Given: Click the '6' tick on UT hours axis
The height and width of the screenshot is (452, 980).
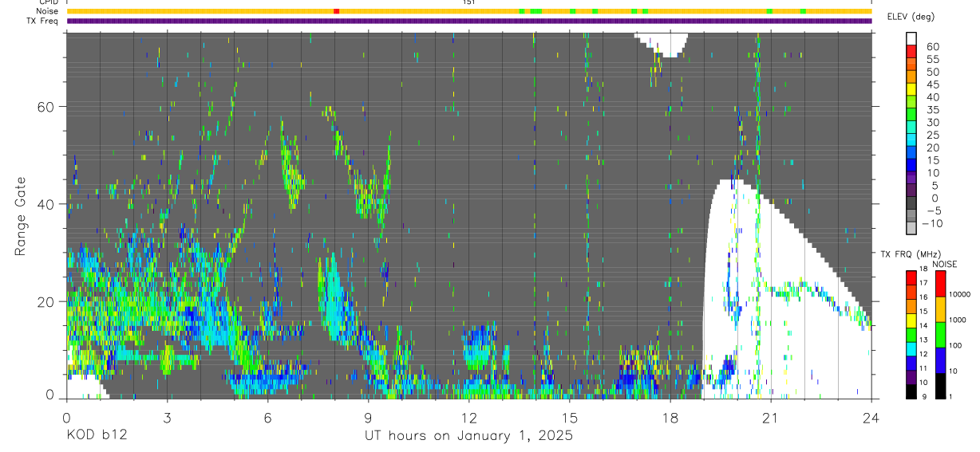Looking at the screenshot, I should click(267, 417).
